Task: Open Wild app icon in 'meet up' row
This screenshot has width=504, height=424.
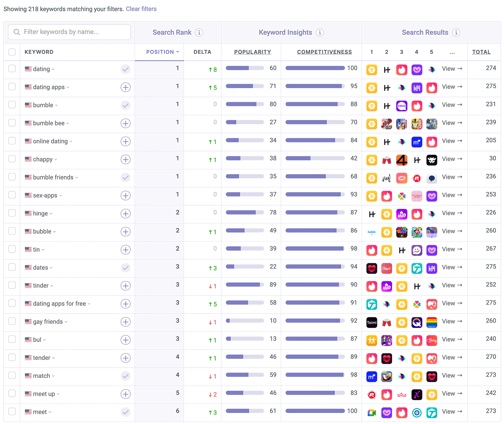Action: (402, 395)
